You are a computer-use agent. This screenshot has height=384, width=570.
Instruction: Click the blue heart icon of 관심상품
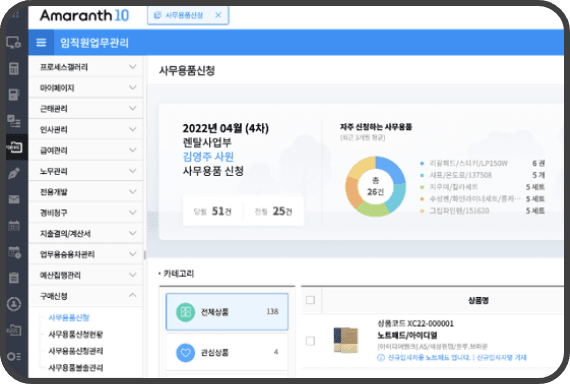click(185, 352)
